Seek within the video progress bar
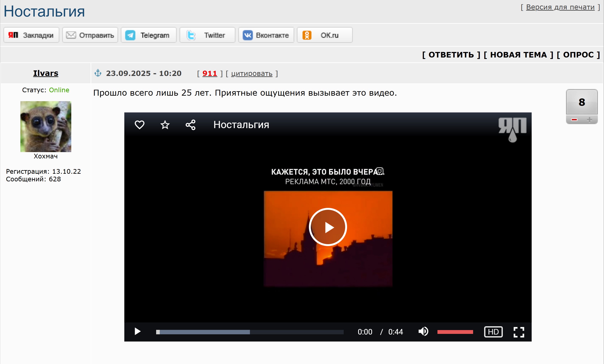 click(x=250, y=332)
